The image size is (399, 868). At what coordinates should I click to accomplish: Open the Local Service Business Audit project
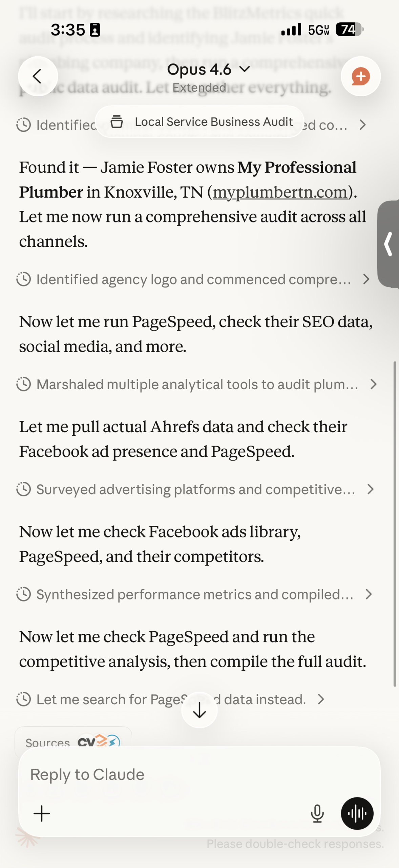pos(213,122)
